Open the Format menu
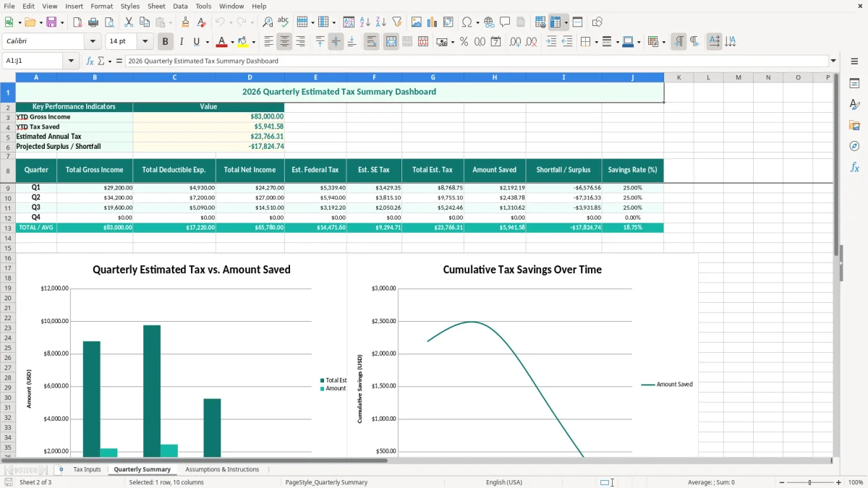Screen dimensions: 868x488 [x=101, y=6]
